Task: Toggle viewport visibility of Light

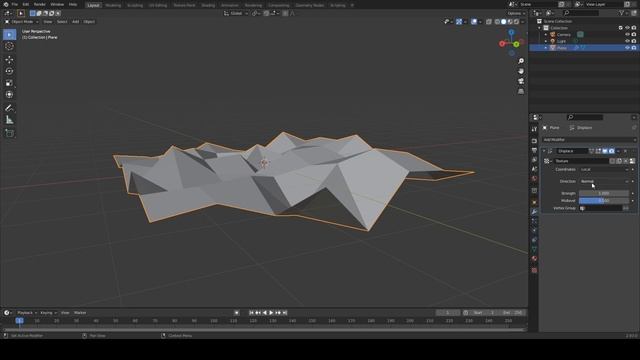Action: tap(627, 41)
